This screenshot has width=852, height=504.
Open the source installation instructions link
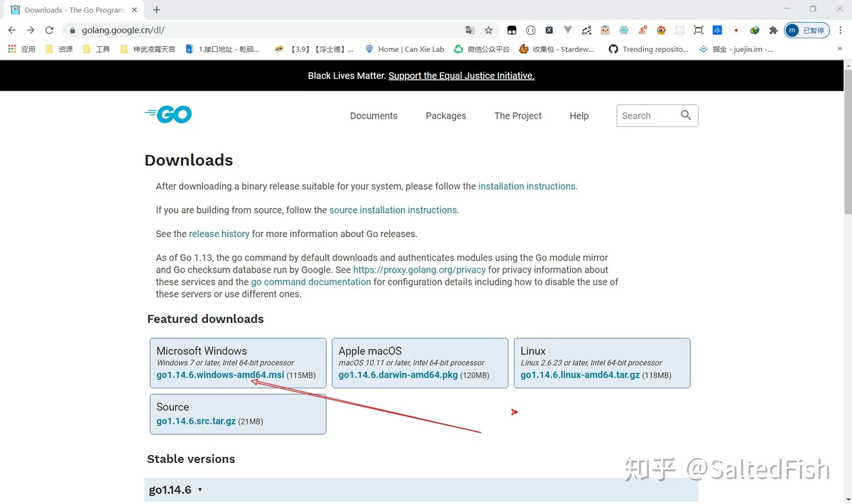[x=393, y=210]
